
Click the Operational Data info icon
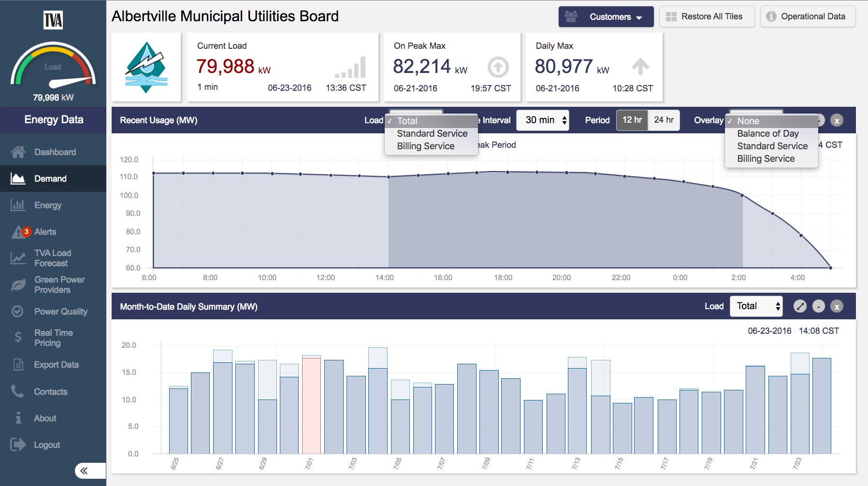771,16
